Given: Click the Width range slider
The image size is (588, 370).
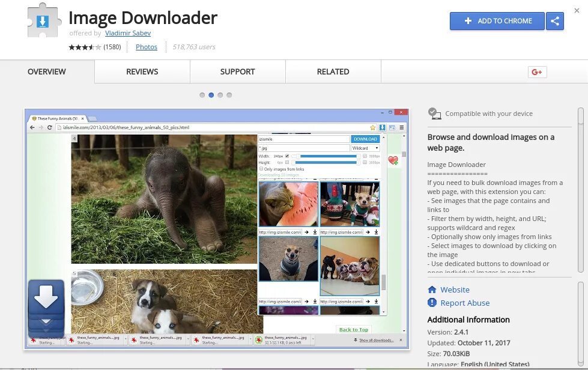Looking at the screenshot, I should click(326, 156).
